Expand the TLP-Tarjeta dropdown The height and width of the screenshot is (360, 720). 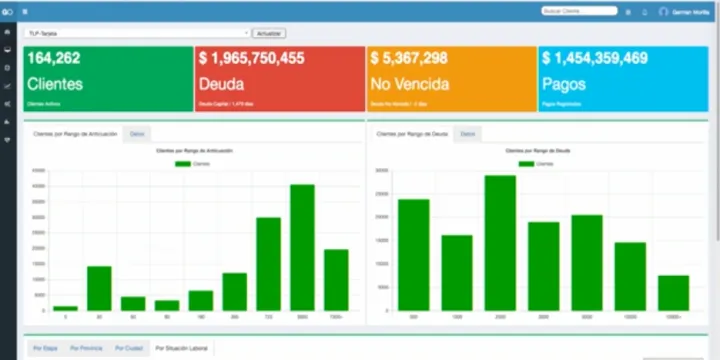[137, 34]
